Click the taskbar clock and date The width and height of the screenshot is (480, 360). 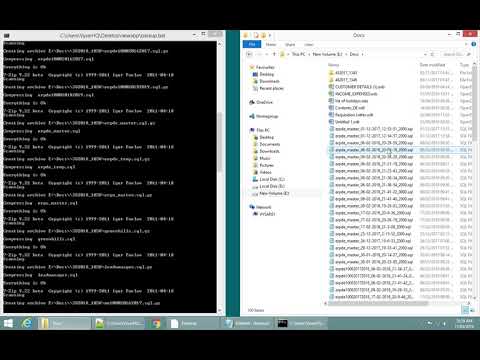point(464,324)
